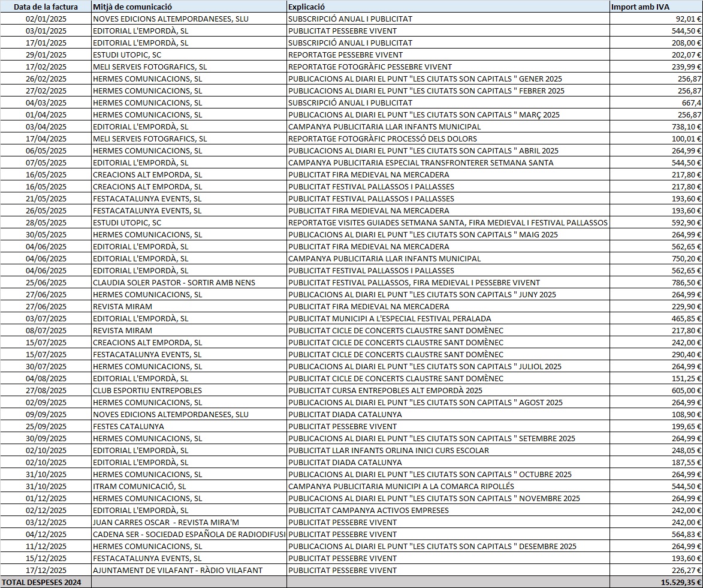Click the 'CADENA SER - SOCIEDAD ESPAÑOLA' cell
This screenshot has width=703, height=588.
(x=189, y=534)
